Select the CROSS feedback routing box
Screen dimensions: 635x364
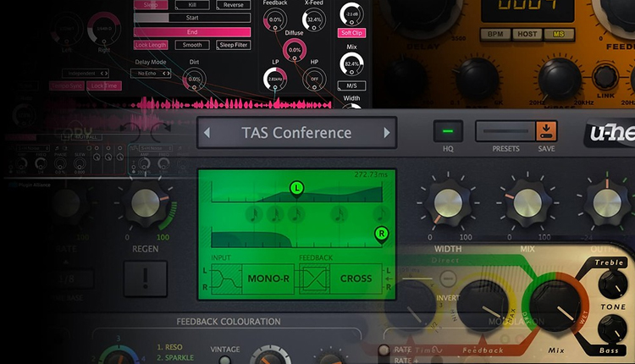click(x=356, y=279)
